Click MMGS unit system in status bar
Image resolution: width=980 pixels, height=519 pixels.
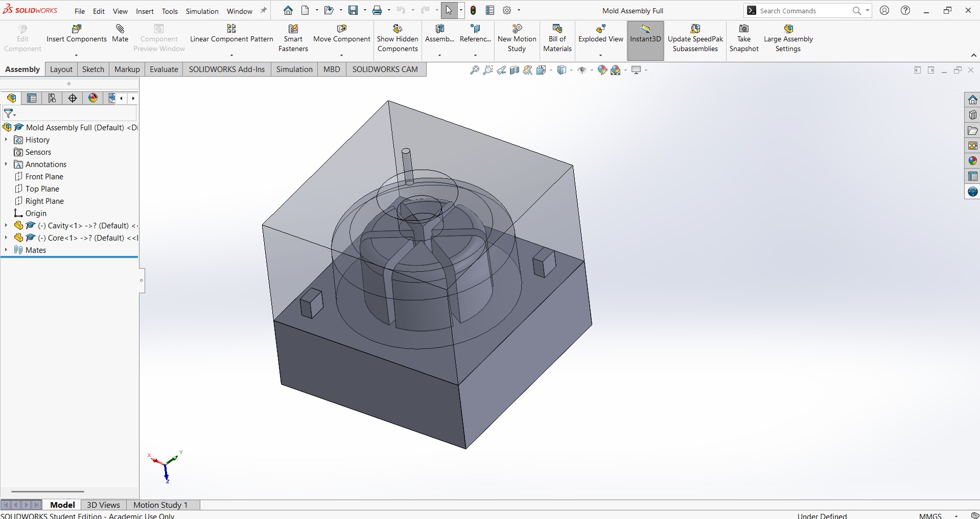(930, 515)
